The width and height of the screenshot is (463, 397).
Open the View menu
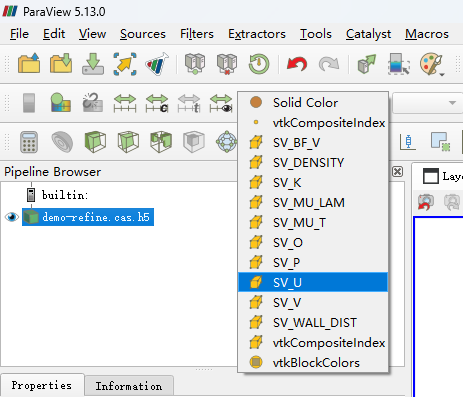pos(92,34)
